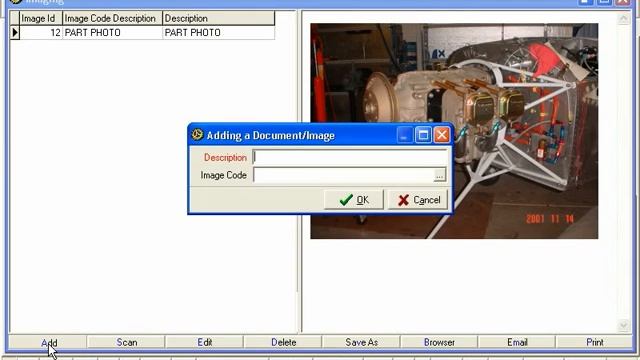Image resolution: width=640 pixels, height=360 pixels.
Task: Open Image Code lookup ellipsis button
Action: 440,176
